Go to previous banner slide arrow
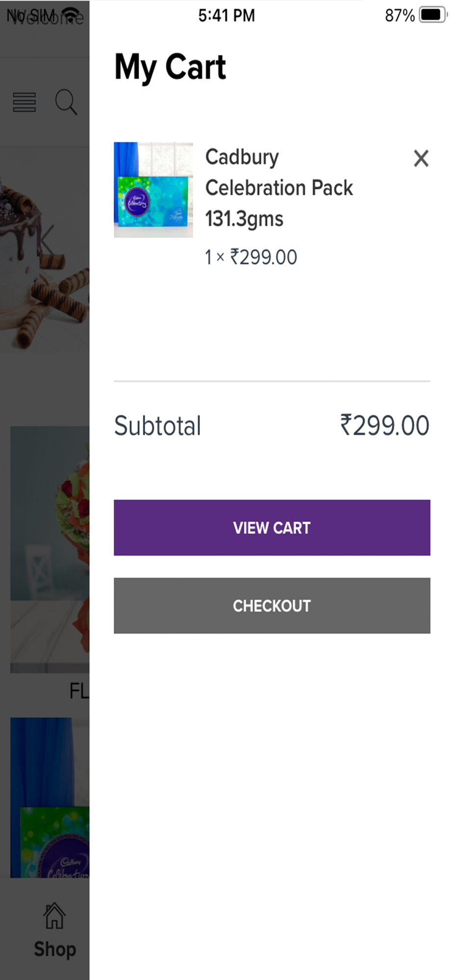 click(47, 240)
